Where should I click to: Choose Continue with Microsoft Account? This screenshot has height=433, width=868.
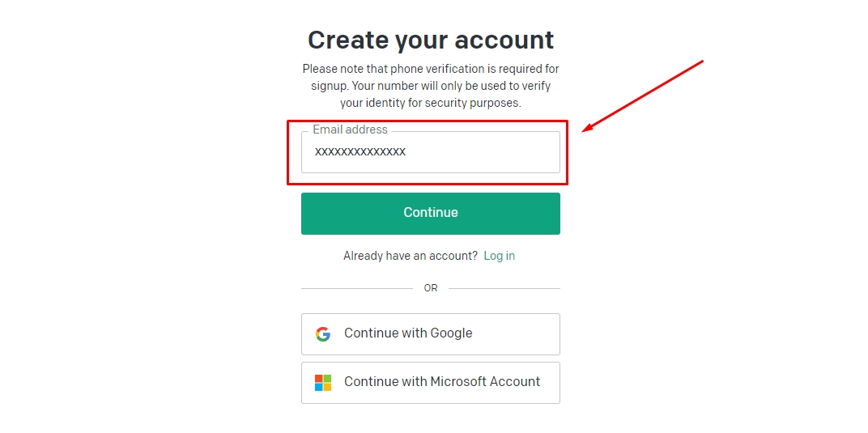tap(431, 383)
